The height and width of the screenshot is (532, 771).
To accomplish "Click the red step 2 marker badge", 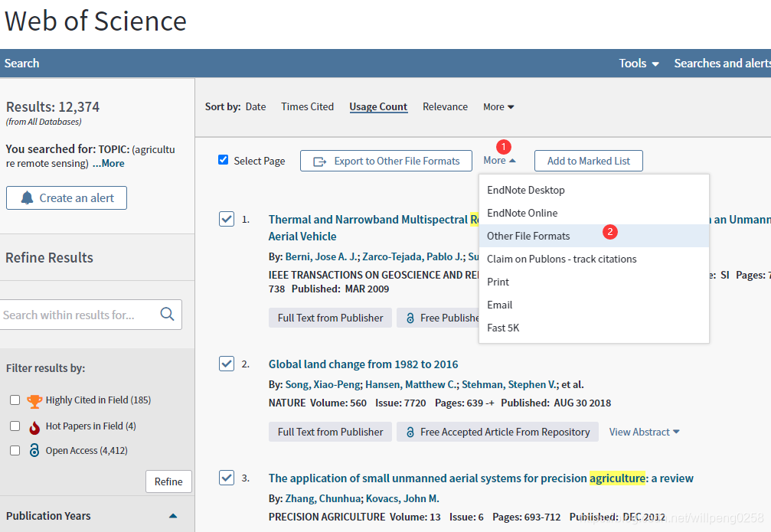I will [610, 232].
